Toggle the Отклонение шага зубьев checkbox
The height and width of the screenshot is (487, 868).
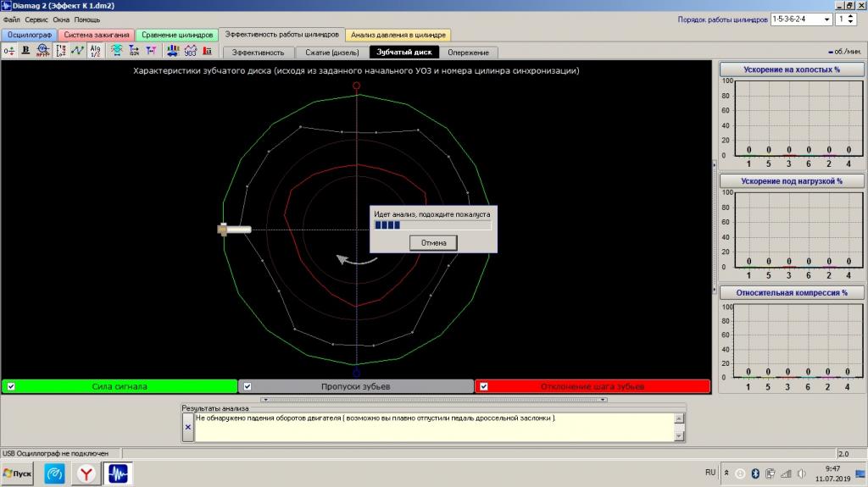coord(484,386)
